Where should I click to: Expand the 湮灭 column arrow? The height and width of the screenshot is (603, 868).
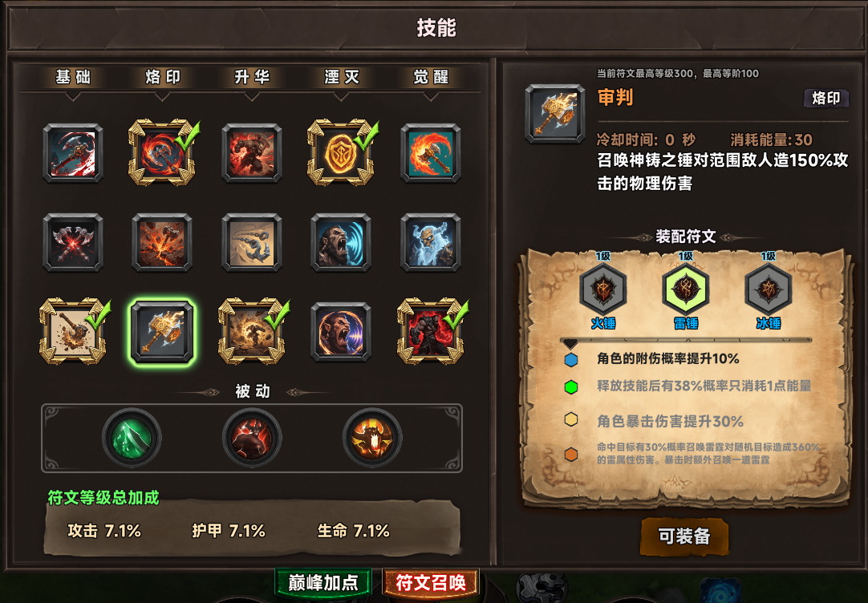(x=342, y=97)
